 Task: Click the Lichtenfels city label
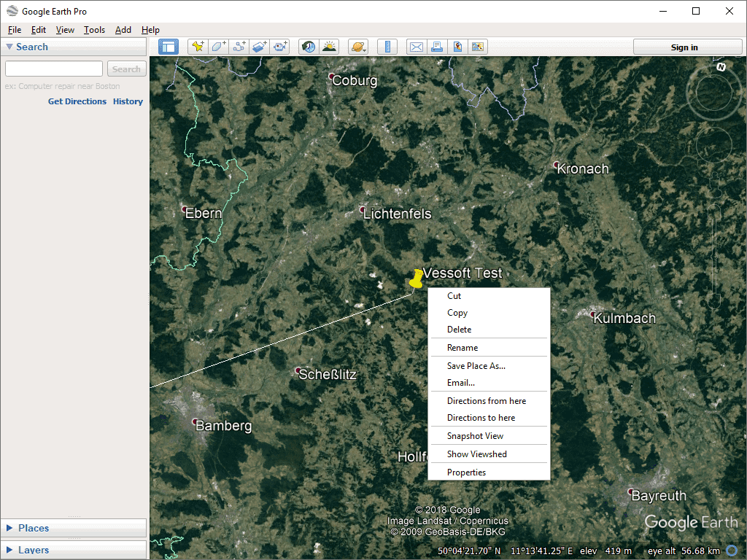click(x=397, y=214)
